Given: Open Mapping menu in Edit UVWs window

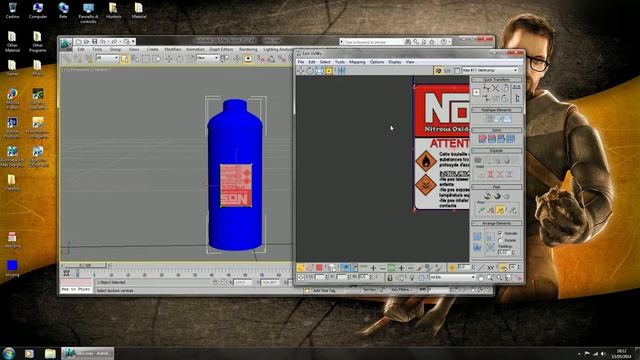Looking at the screenshot, I should tap(357, 62).
